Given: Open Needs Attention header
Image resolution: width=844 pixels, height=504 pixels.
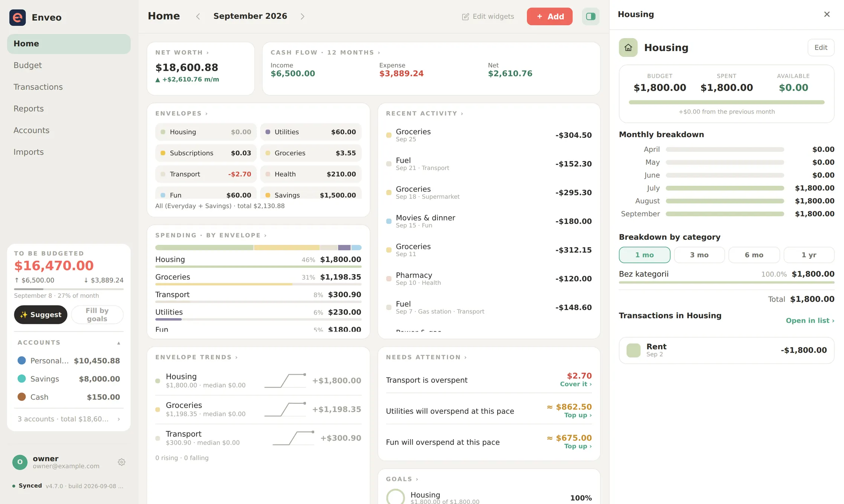Looking at the screenshot, I should point(426,357).
